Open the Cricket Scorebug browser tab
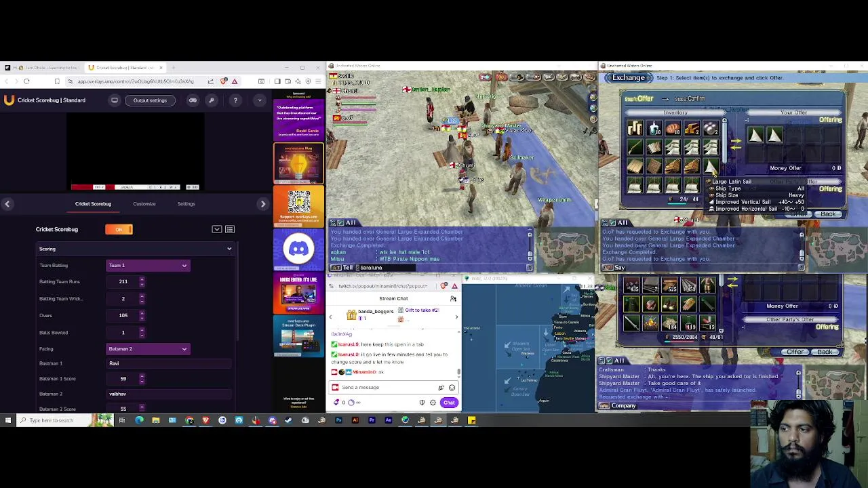Screen dimensions: 868x488 click(x=126, y=68)
